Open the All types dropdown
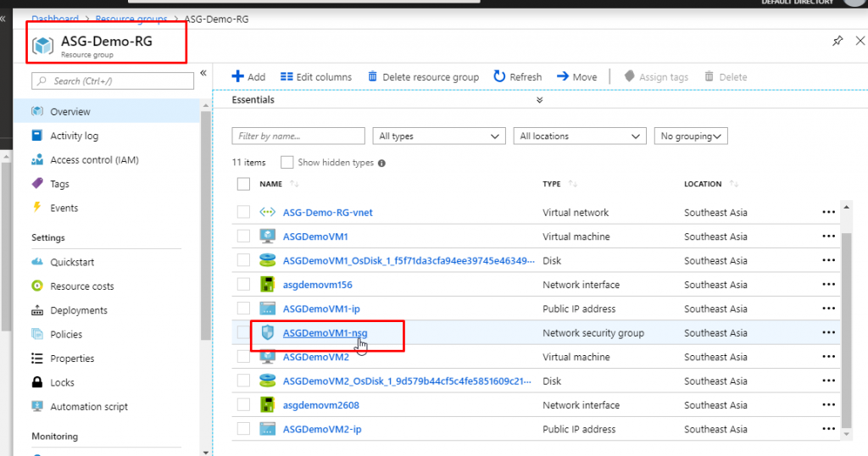868x456 pixels. pyautogui.click(x=439, y=136)
